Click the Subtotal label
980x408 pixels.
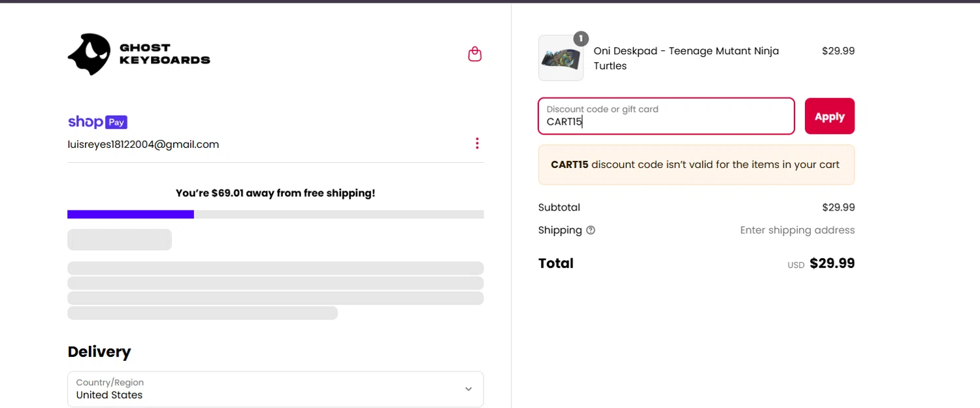[559, 208]
